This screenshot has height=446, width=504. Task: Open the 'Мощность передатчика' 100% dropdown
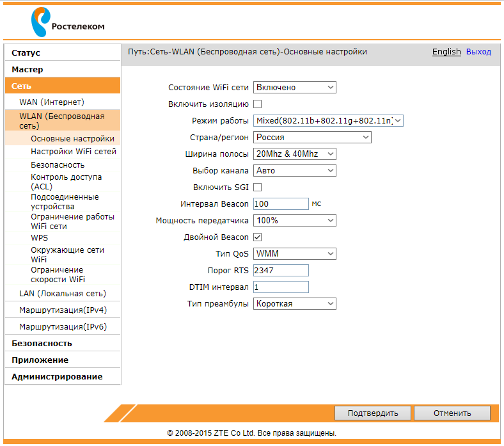pyautogui.click(x=295, y=221)
